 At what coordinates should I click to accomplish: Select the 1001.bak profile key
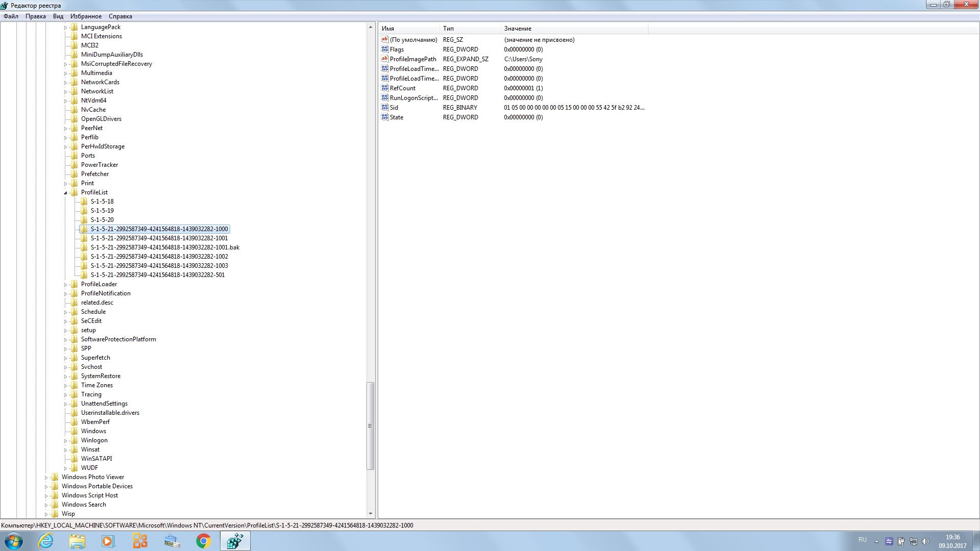pos(165,247)
